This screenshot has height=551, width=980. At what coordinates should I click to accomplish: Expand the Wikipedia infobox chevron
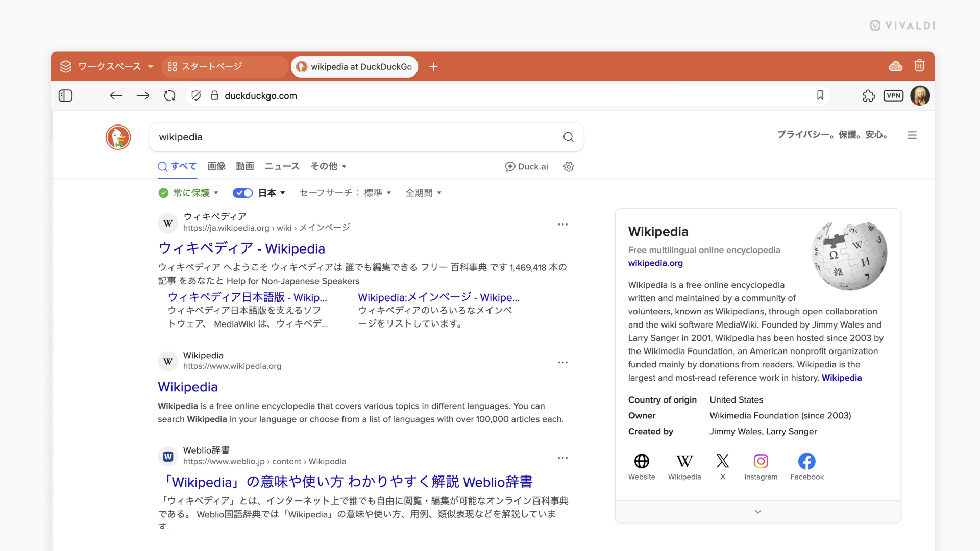[x=758, y=512]
